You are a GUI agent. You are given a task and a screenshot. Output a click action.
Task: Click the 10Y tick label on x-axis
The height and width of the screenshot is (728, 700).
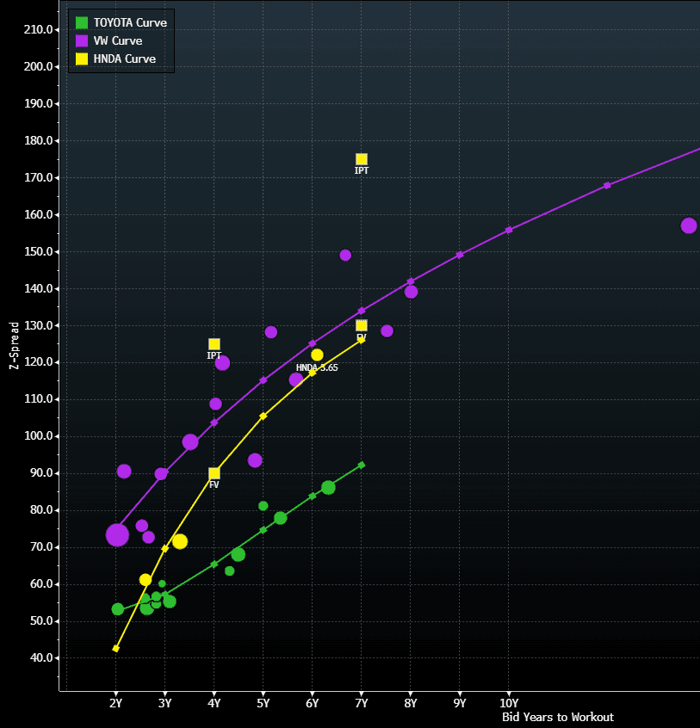(x=508, y=703)
